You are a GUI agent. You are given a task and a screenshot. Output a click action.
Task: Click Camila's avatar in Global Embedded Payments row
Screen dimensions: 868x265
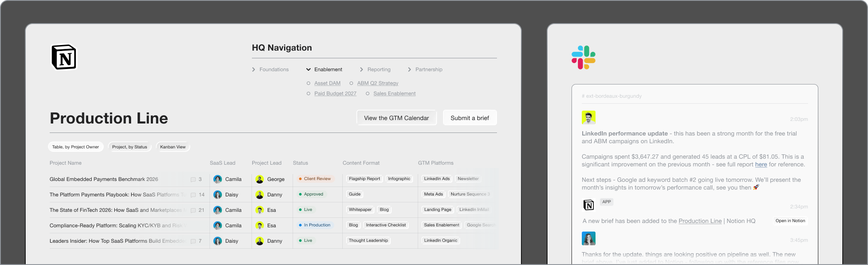pyautogui.click(x=218, y=179)
